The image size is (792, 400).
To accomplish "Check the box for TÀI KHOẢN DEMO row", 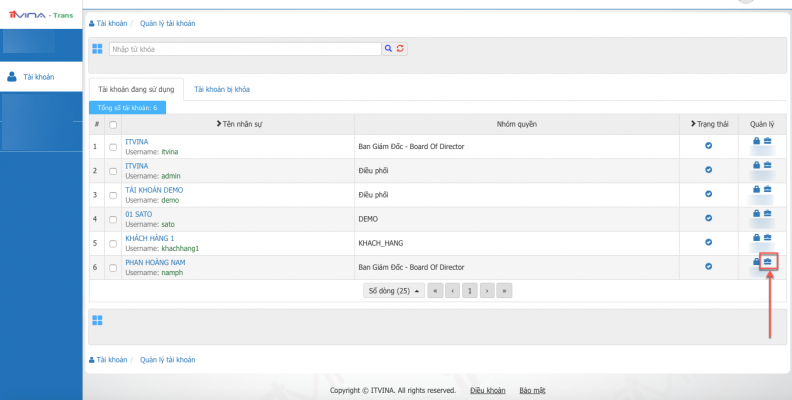I will pos(112,195).
